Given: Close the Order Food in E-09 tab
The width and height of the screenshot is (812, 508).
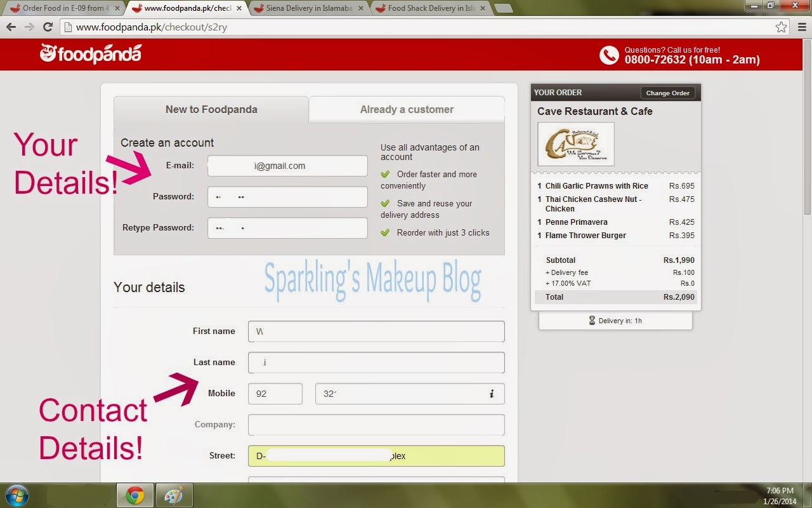Looking at the screenshot, I should click(116, 9).
